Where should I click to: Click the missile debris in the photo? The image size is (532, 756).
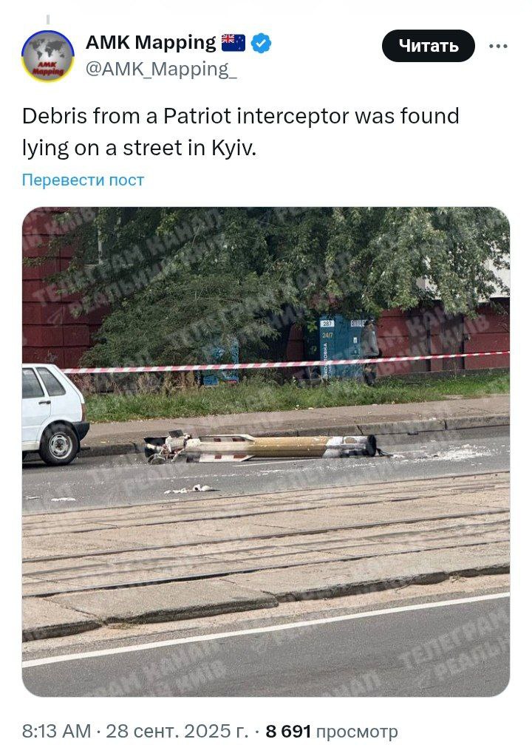pos(261,447)
